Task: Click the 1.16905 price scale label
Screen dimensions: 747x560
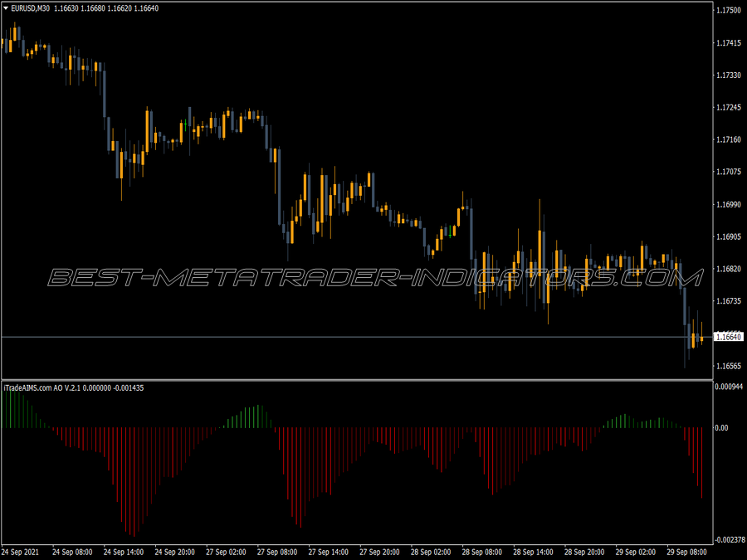Action: click(x=729, y=236)
